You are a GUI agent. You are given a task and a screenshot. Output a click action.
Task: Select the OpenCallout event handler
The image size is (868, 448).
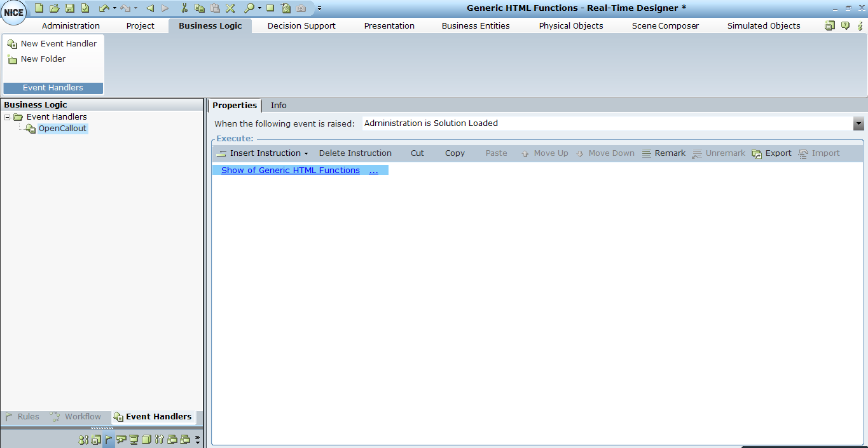click(62, 128)
